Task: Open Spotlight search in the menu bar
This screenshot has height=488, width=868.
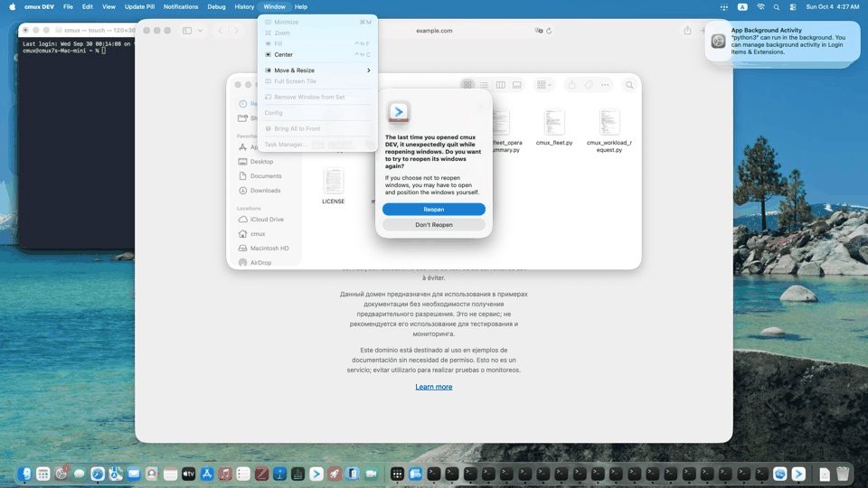Action: click(x=777, y=6)
